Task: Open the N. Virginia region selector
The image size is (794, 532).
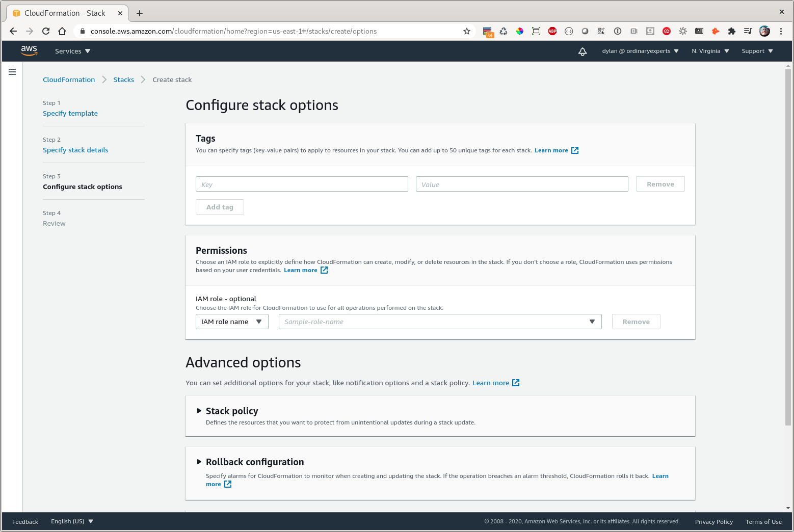Action: click(x=710, y=51)
